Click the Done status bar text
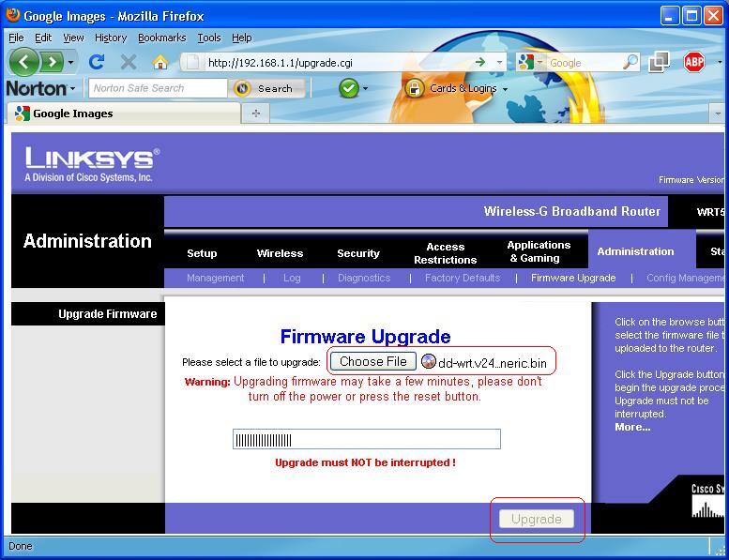 point(21,546)
